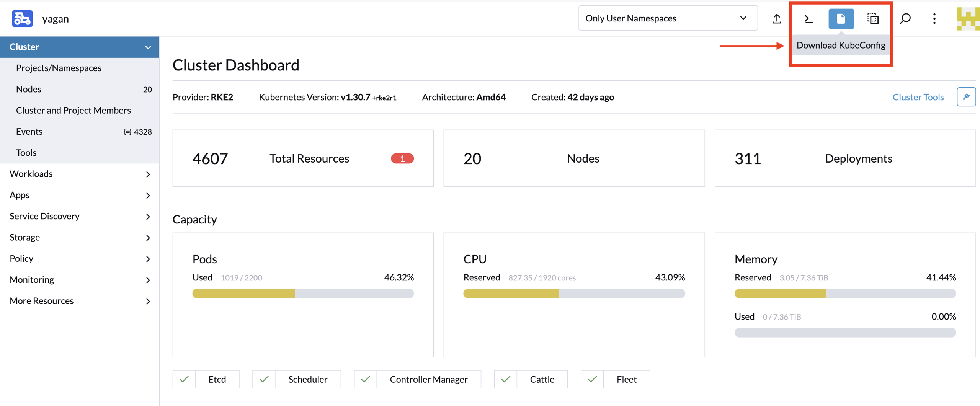
Task: Click the red badge on Total Resources
Action: pyautogui.click(x=402, y=158)
